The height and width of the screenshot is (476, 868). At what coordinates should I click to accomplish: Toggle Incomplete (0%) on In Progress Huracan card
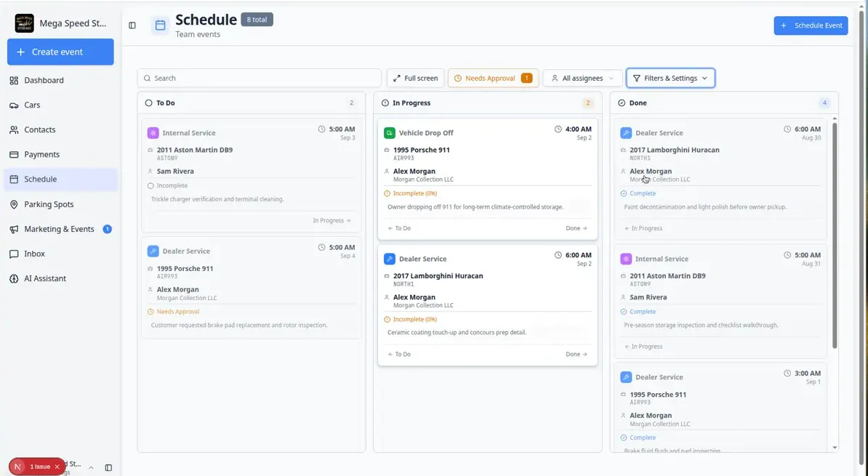coord(410,319)
